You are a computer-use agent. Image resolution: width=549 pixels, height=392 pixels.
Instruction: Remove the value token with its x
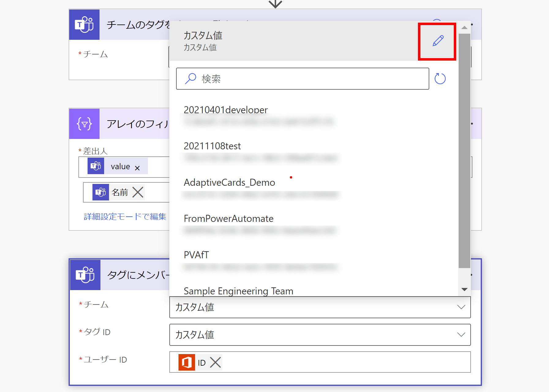coord(137,167)
